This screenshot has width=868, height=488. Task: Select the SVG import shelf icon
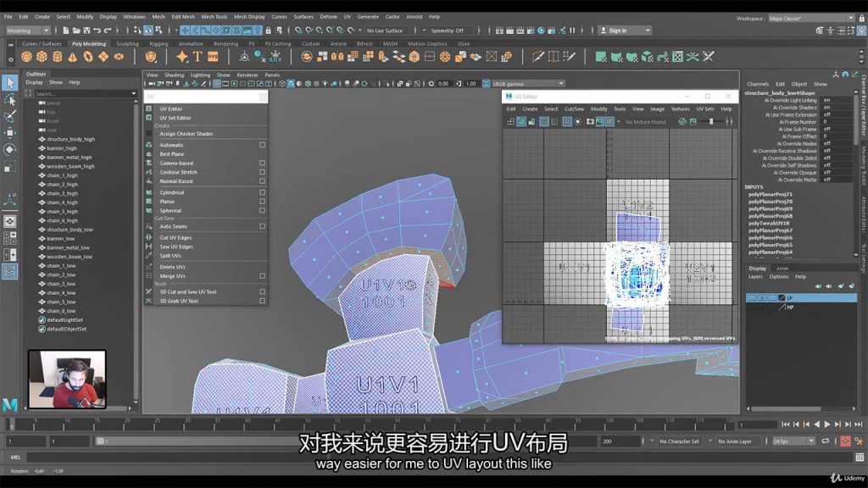click(213, 57)
